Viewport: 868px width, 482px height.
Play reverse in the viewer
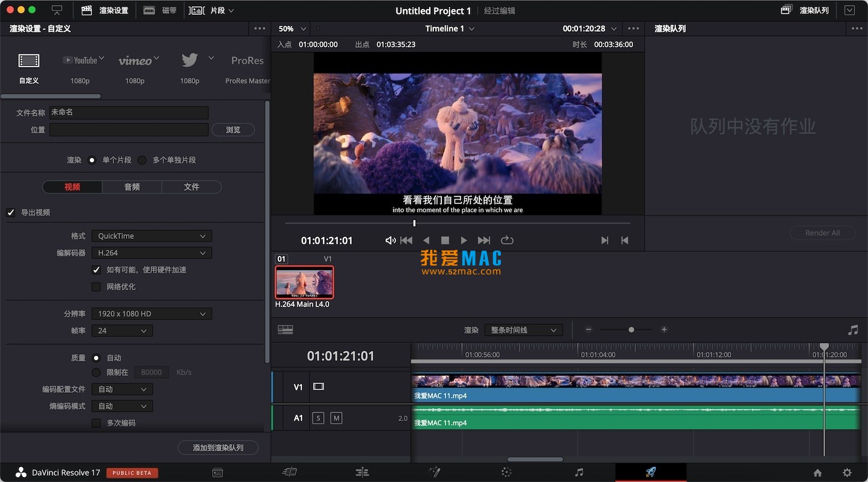coord(426,240)
